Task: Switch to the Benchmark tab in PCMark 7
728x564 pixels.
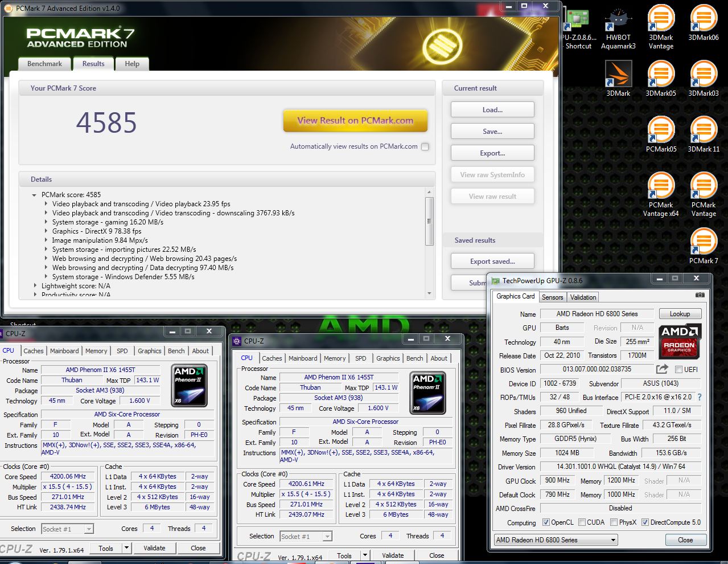Action: click(x=44, y=64)
